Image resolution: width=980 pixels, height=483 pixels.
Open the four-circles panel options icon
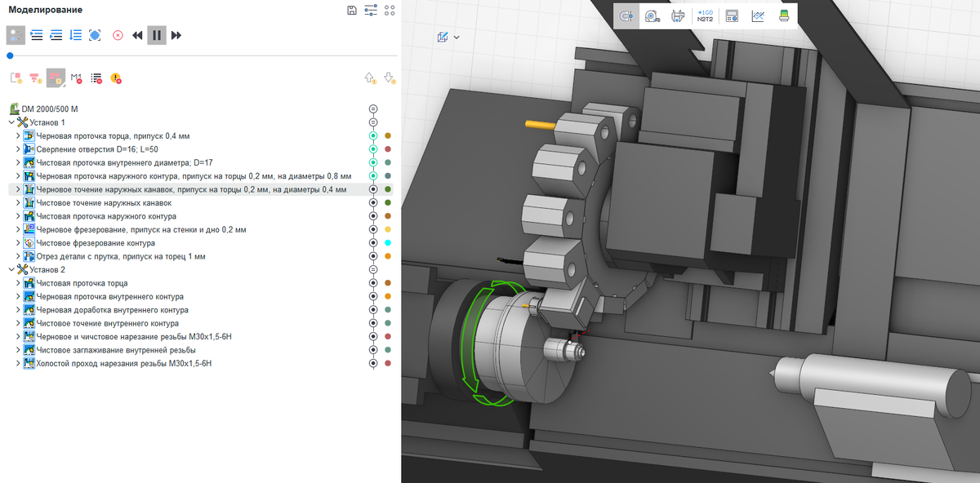coord(390,10)
